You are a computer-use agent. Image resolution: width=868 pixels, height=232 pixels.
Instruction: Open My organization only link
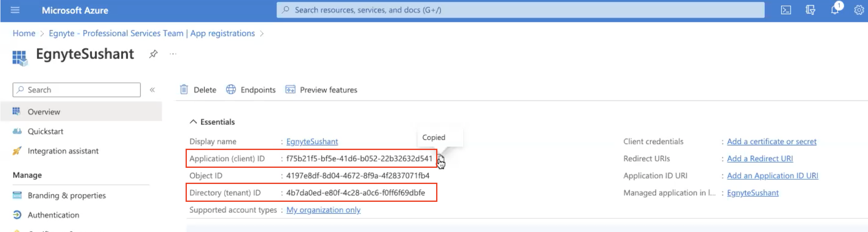click(x=323, y=210)
